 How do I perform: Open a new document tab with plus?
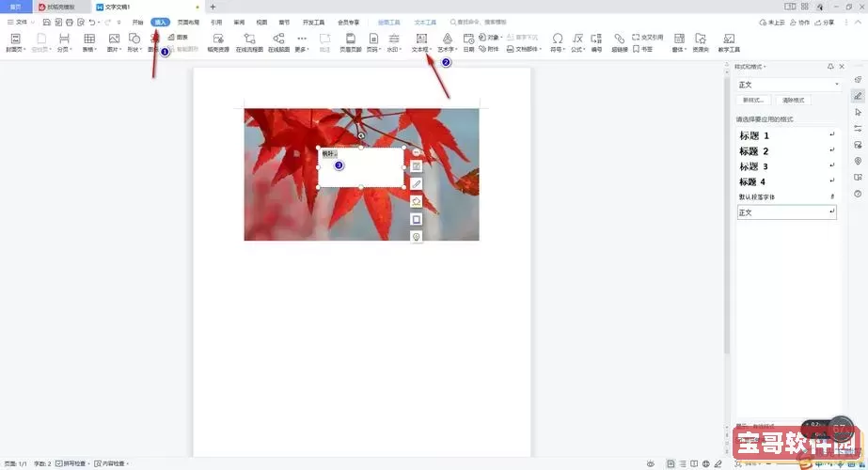point(213,7)
